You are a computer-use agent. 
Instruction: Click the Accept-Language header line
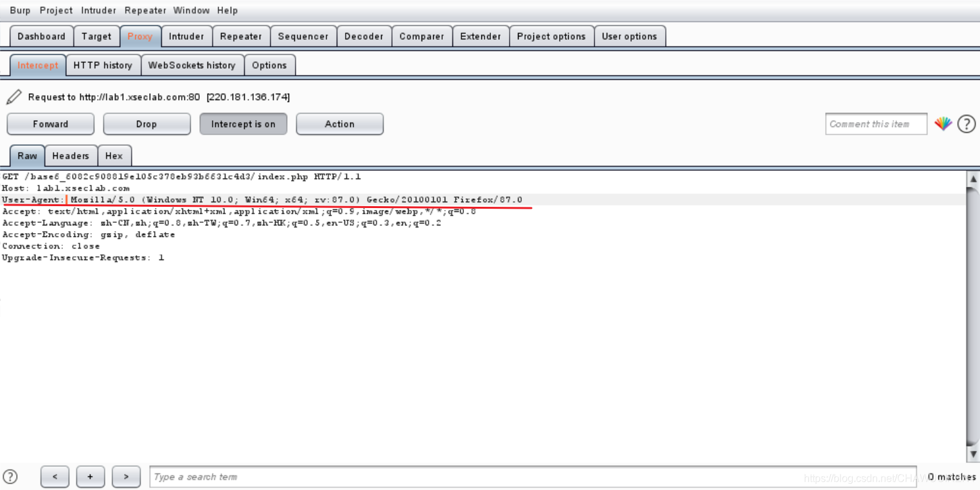pyautogui.click(x=222, y=223)
